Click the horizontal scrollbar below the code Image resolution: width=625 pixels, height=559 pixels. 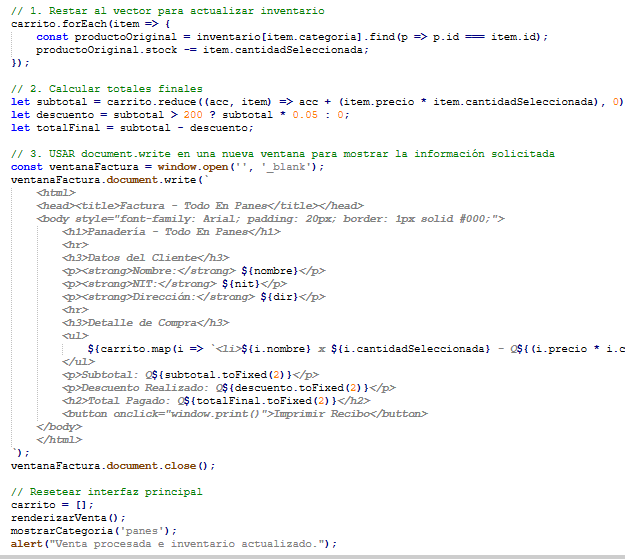[312, 555]
